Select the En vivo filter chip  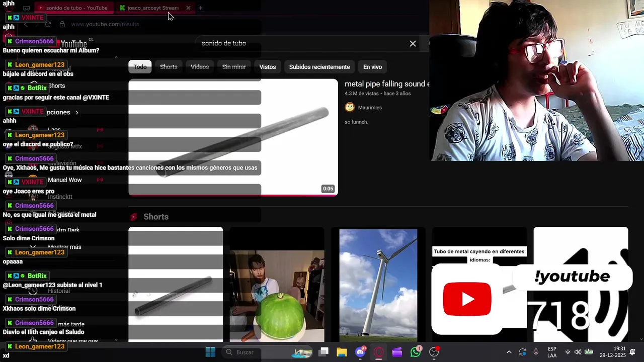[x=372, y=67]
